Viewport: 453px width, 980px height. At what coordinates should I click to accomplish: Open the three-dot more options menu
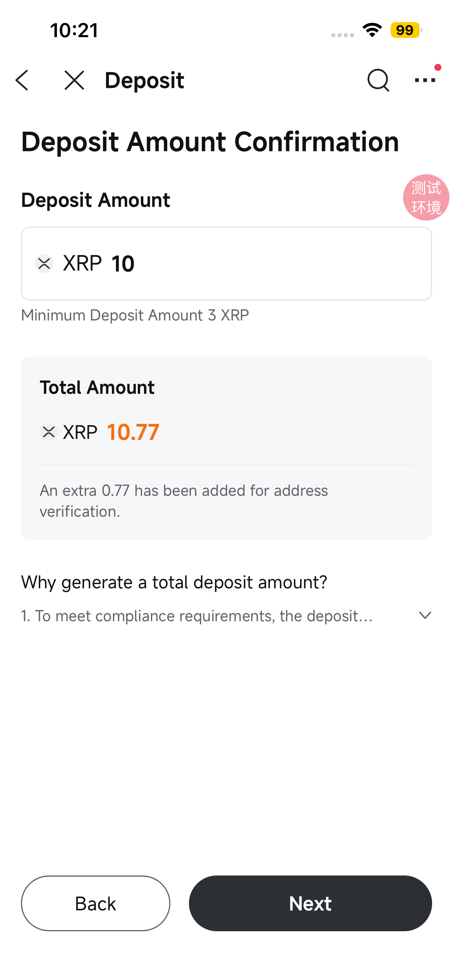point(425,80)
